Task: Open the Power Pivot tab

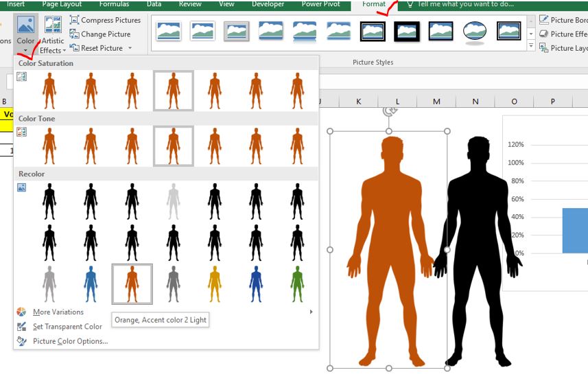Action: [321, 4]
